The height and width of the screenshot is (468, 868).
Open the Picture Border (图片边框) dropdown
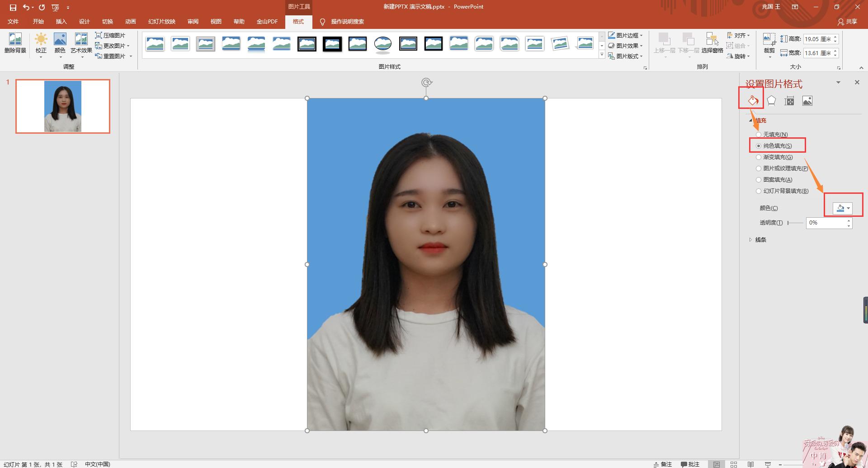[x=626, y=35]
